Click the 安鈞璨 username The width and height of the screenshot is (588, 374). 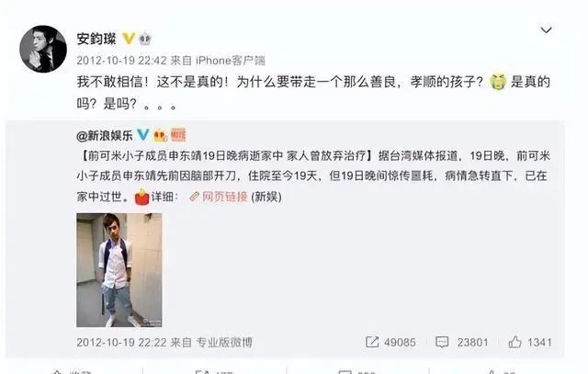pyautogui.click(x=96, y=39)
